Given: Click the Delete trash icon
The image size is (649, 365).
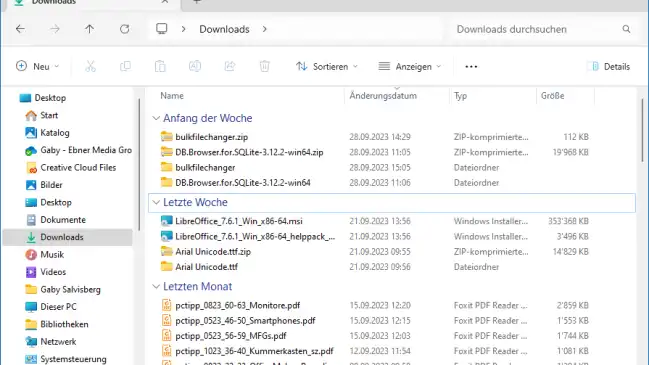Looking at the screenshot, I should coord(264,66).
